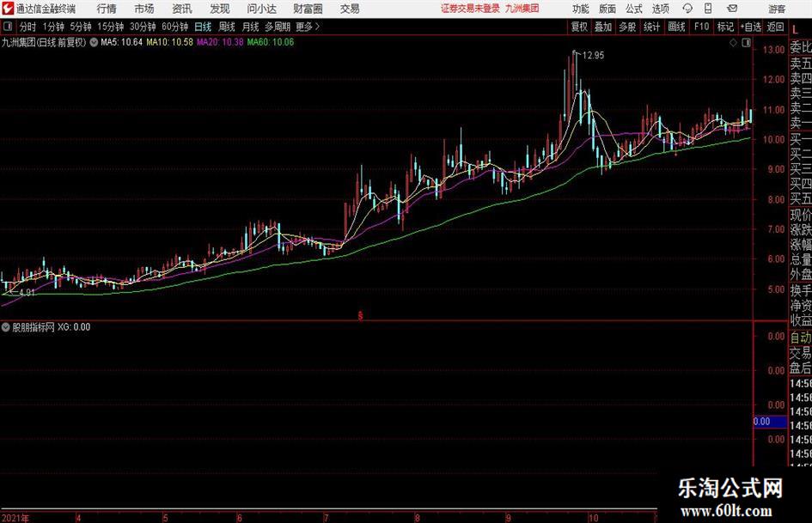Switch to 5分钟 chart period

81,27
